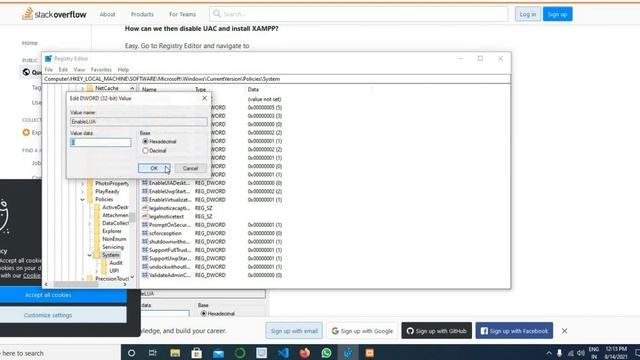Open the Favorites menu in Registry Editor
The image size is (640, 360).
tap(101, 70)
